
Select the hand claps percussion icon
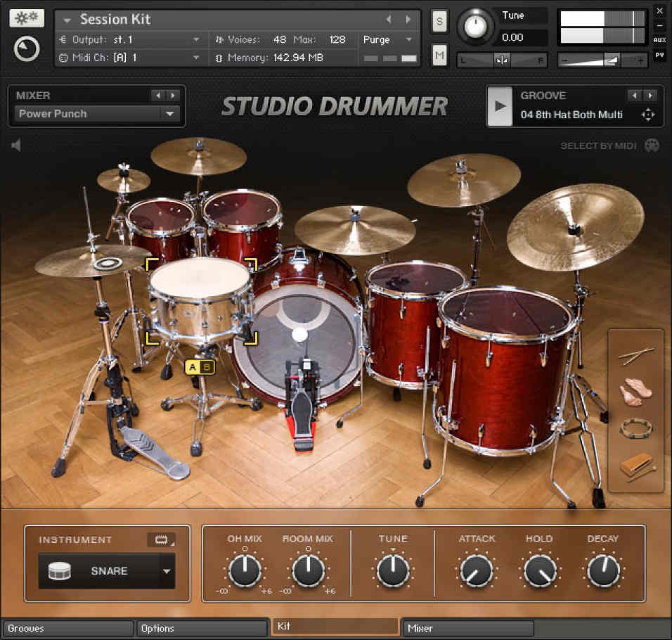tap(635, 392)
